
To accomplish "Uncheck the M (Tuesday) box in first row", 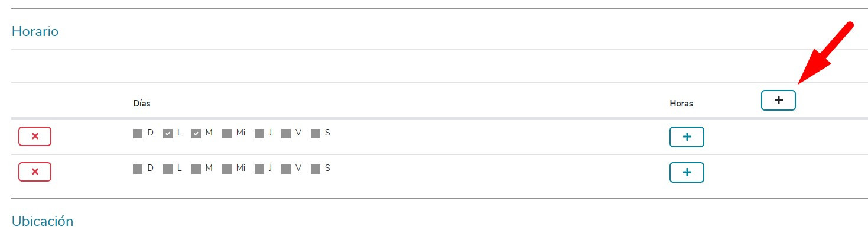I will coord(197,134).
